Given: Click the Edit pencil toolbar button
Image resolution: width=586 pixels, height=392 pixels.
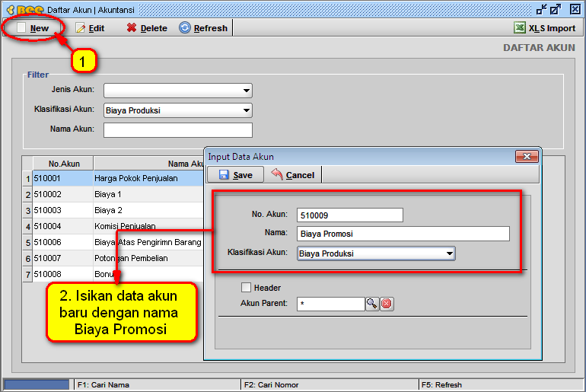Looking at the screenshot, I should tap(90, 28).
